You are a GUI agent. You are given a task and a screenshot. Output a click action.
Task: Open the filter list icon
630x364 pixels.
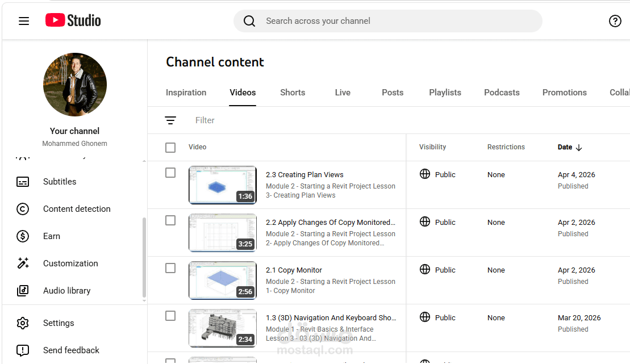click(170, 120)
